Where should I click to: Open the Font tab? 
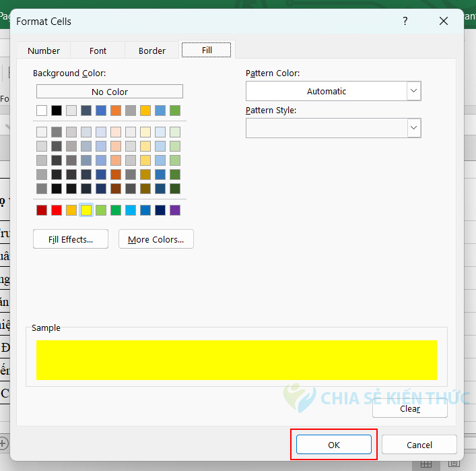98,51
